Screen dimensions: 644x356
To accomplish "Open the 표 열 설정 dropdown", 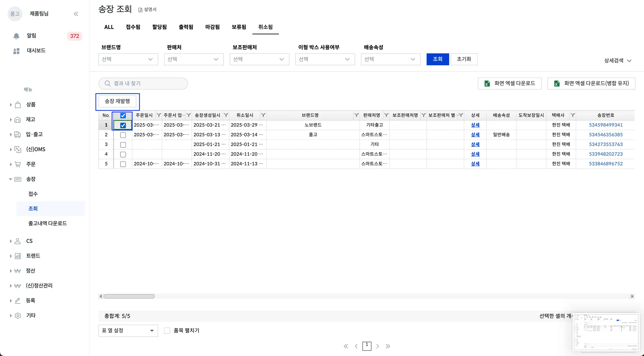I will coord(128,331).
